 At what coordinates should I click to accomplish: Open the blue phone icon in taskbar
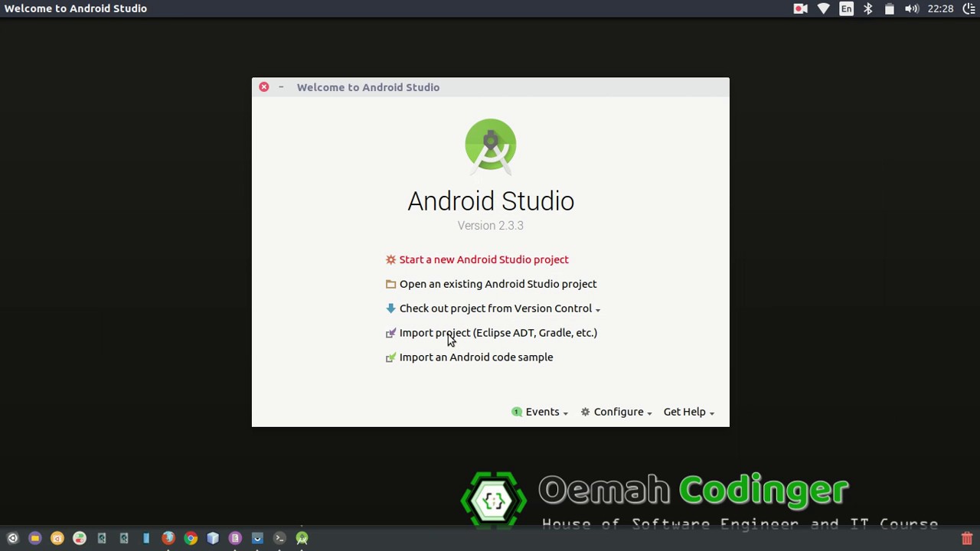(146, 538)
